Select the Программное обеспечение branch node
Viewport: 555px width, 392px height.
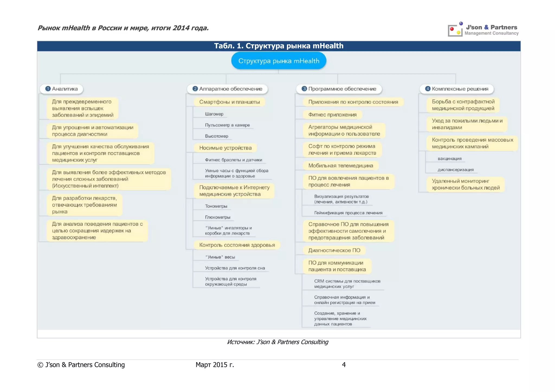(339, 89)
